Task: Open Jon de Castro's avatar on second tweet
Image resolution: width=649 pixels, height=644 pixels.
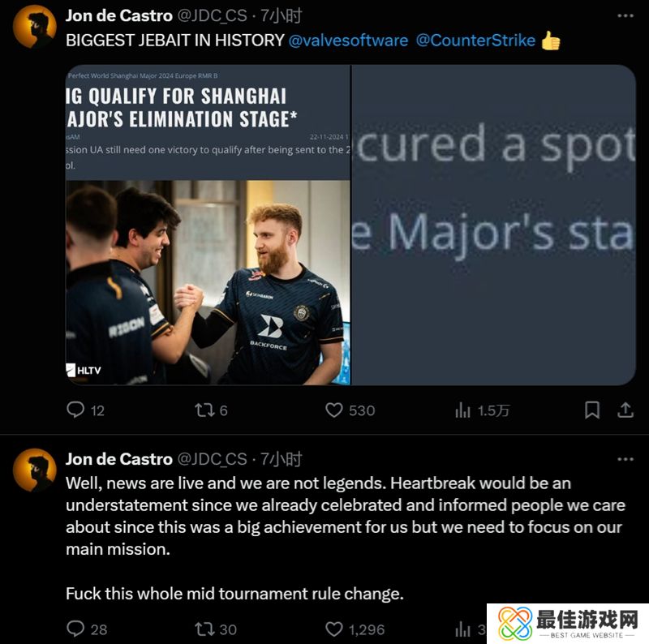Action: point(34,470)
